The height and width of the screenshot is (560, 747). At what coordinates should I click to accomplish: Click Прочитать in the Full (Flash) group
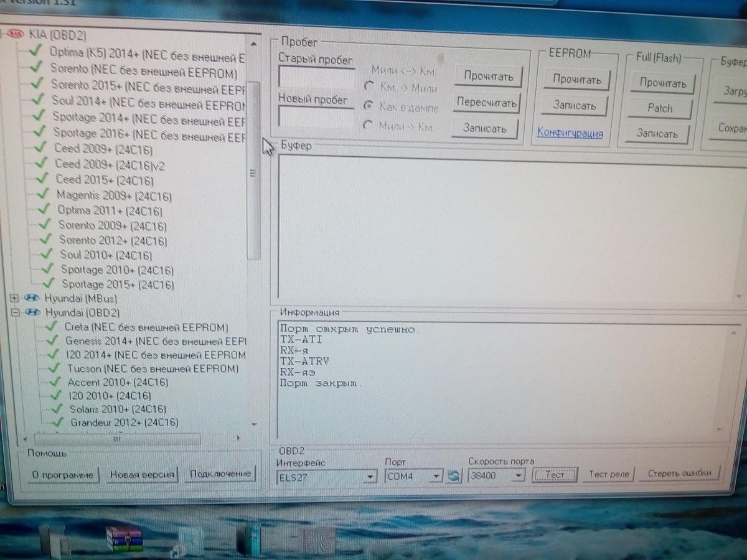click(663, 83)
